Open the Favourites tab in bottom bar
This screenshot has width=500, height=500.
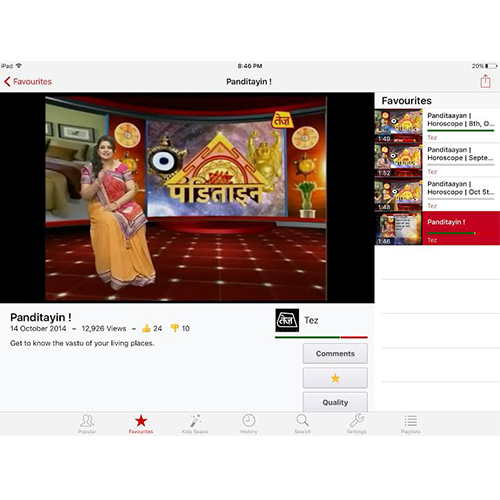tap(141, 424)
